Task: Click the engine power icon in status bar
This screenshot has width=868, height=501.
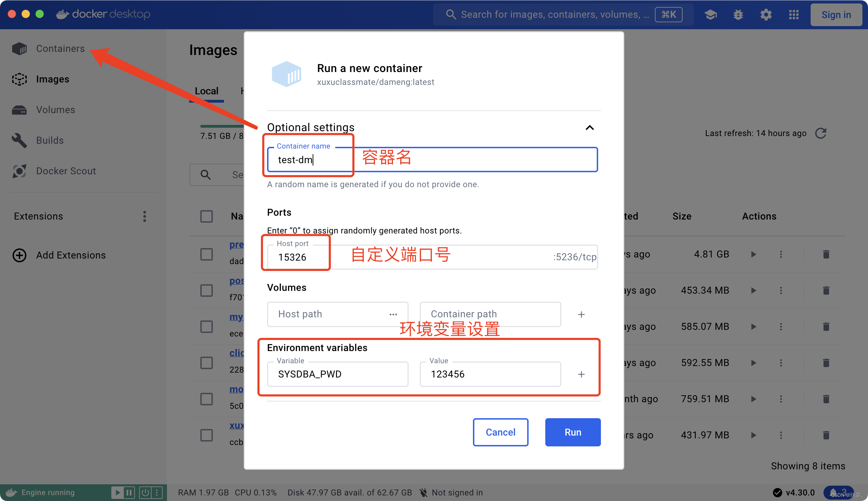Action: (x=145, y=493)
